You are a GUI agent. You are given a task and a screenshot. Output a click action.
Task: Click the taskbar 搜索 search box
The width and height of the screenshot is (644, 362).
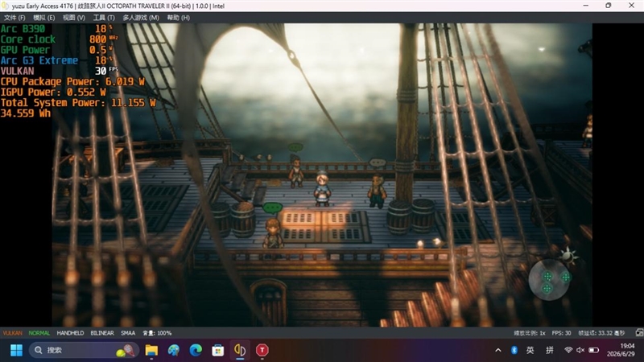point(85,350)
